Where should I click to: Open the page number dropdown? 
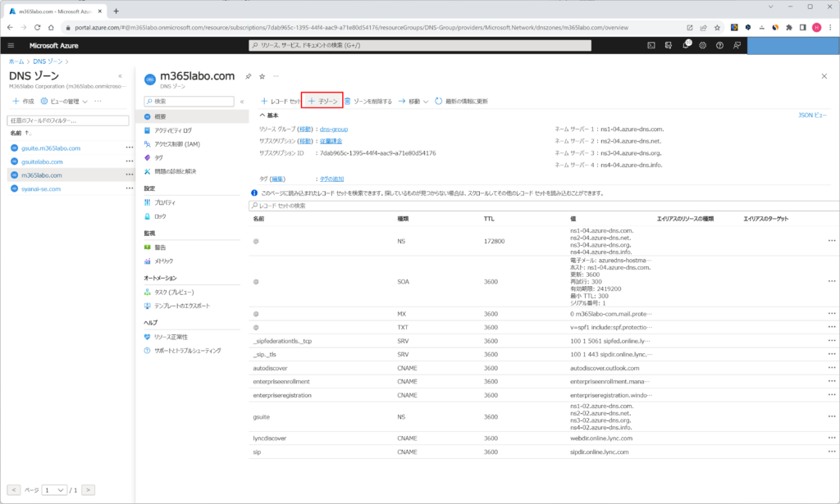pos(54,490)
